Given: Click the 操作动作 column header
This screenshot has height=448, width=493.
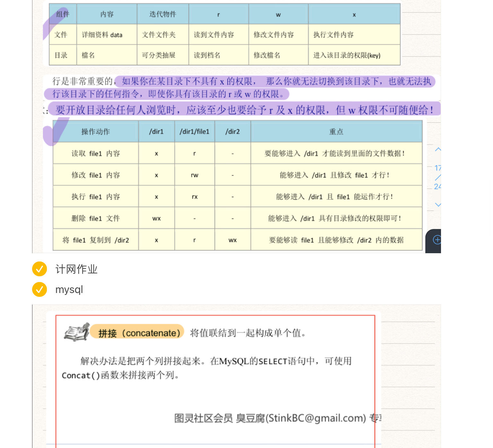Looking at the screenshot, I should [x=96, y=132].
